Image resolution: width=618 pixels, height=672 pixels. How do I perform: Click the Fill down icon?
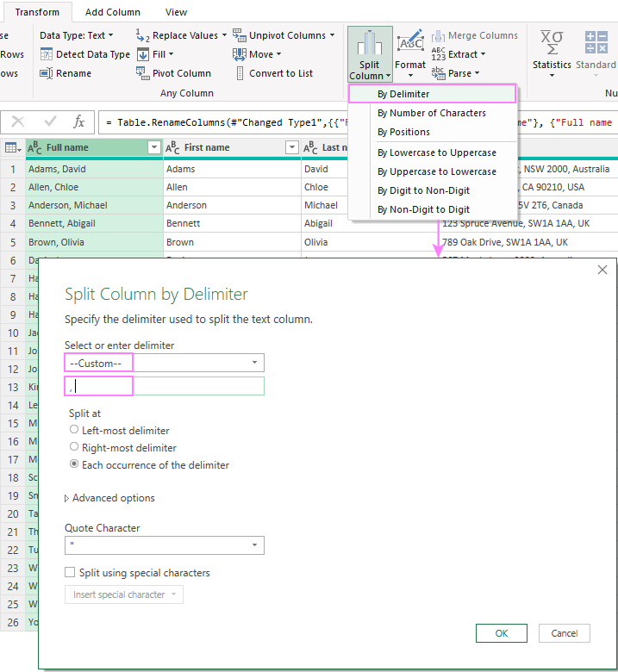click(143, 54)
